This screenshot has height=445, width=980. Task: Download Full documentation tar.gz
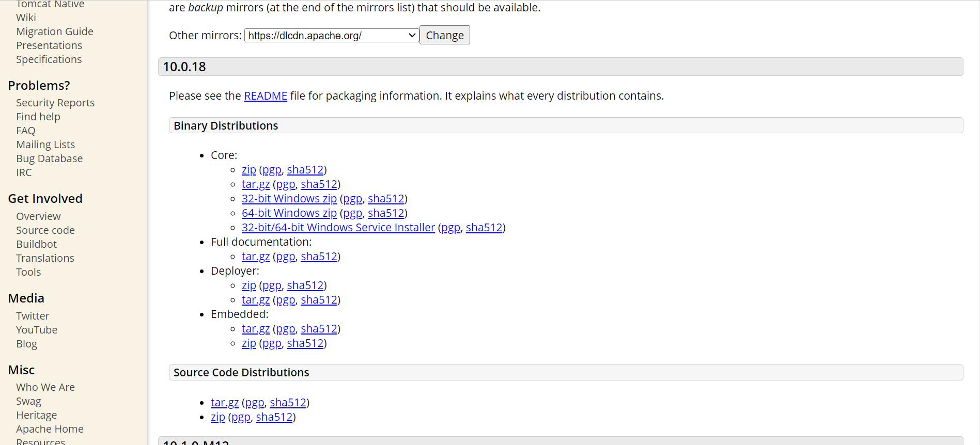coord(256,257)
